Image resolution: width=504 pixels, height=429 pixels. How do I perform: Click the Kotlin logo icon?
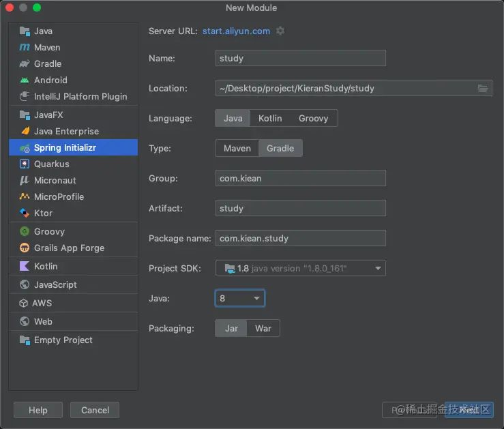[x=25, y=267]
